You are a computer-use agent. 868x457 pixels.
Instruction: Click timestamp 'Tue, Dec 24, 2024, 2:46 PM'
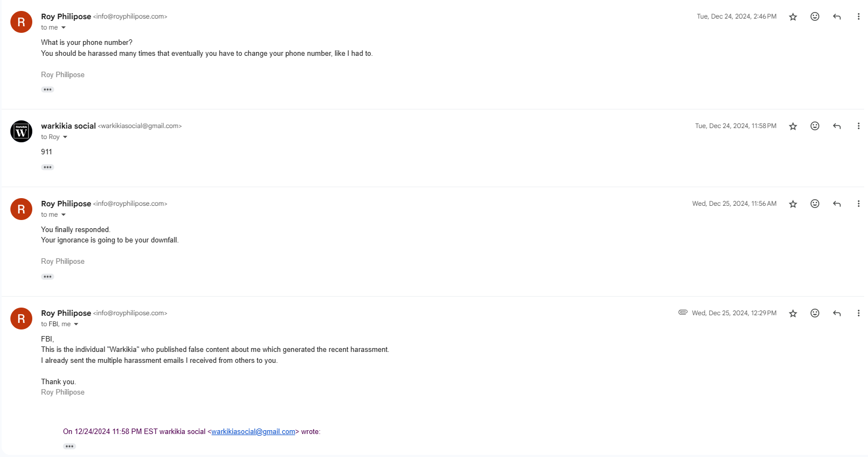tap(737, 16)
